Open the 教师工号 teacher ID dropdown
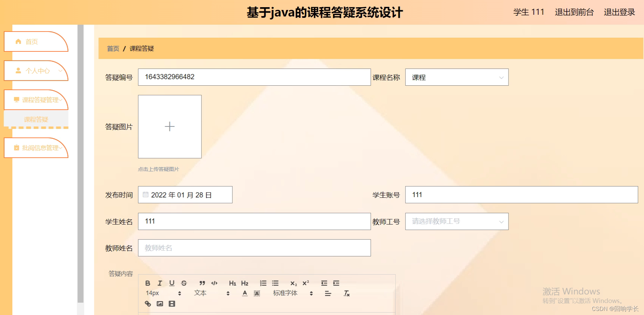The width and height of the screenshot is (644, 315). pyautogui.click(x=456, y=221)
